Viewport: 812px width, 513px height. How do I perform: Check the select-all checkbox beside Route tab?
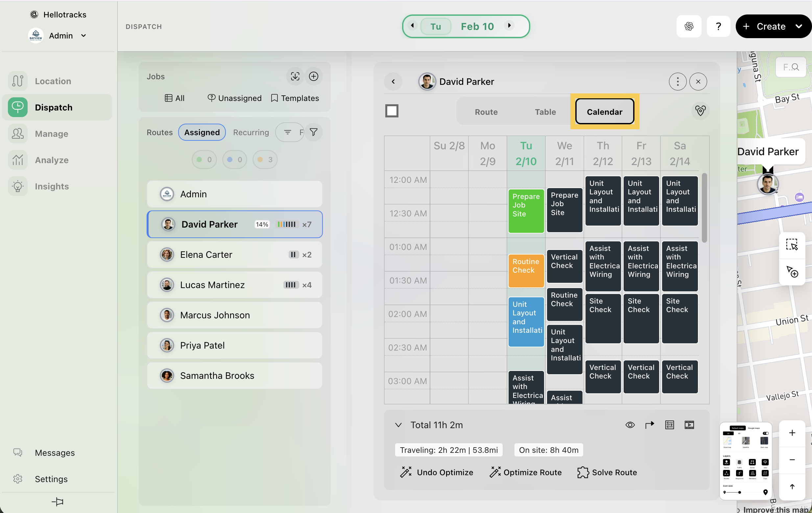point(392,111)
